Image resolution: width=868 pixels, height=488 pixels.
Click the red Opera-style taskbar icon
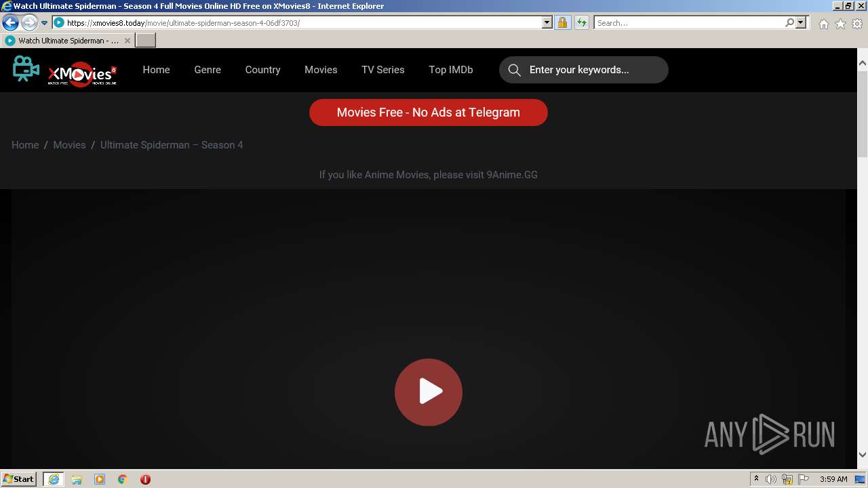145,479
